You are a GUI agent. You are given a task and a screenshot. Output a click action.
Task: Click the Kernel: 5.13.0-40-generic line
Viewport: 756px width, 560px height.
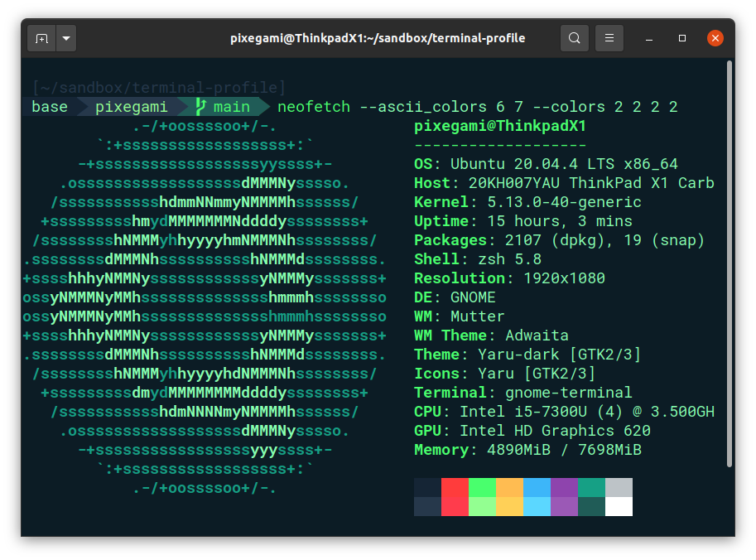click(x=527, y=201)
